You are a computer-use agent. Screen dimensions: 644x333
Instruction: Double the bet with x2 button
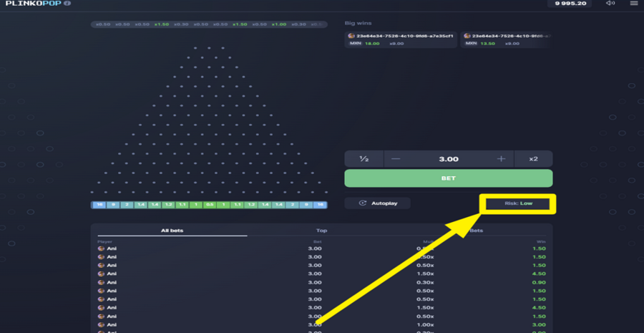[x=533, y=159]
